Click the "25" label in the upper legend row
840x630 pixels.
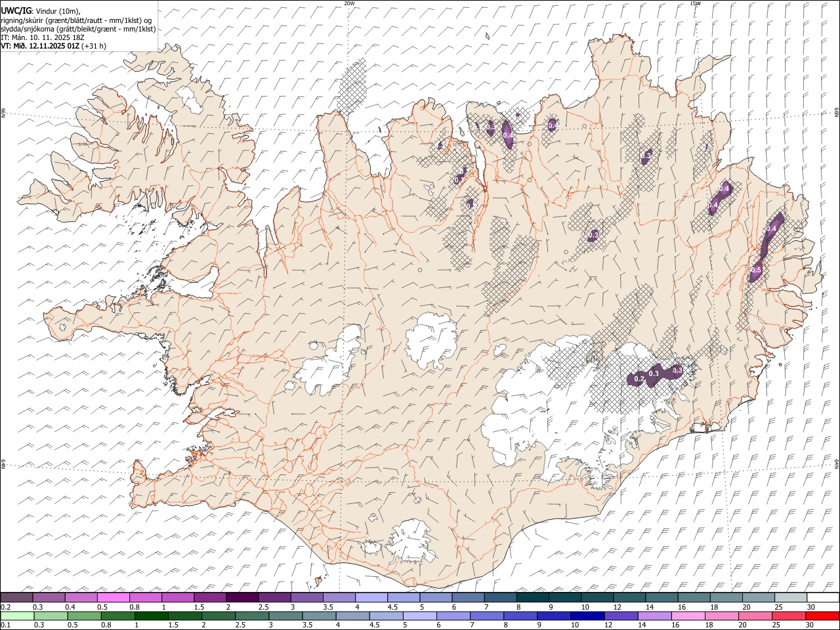pos(779,608)
